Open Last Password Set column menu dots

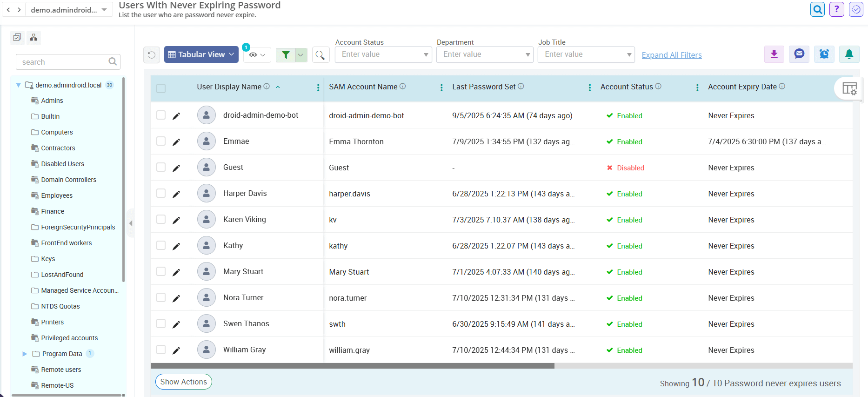coord(589,87)
